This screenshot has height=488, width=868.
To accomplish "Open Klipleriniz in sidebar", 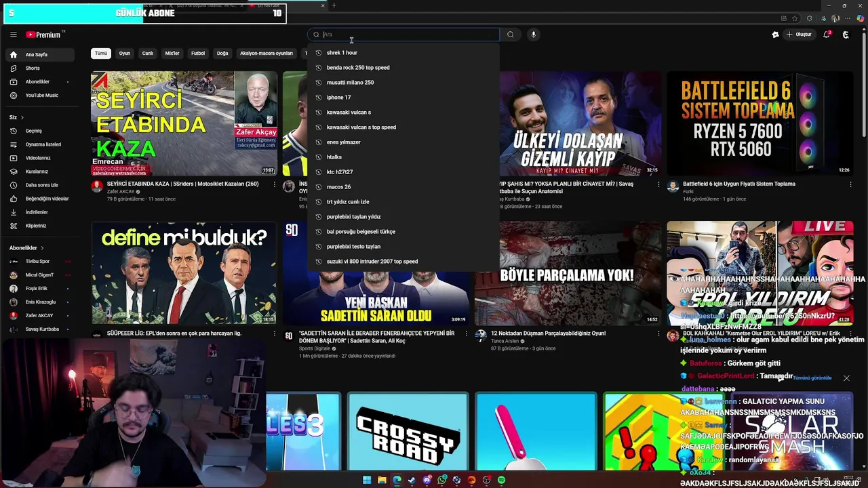I will pyautogui.click(x=39, y=226).
